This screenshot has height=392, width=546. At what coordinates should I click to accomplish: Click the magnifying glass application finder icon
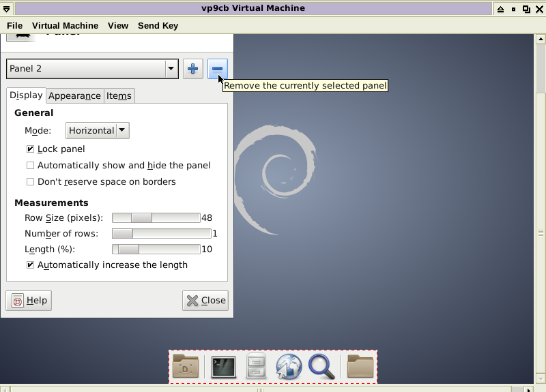[x=321, y=367]
